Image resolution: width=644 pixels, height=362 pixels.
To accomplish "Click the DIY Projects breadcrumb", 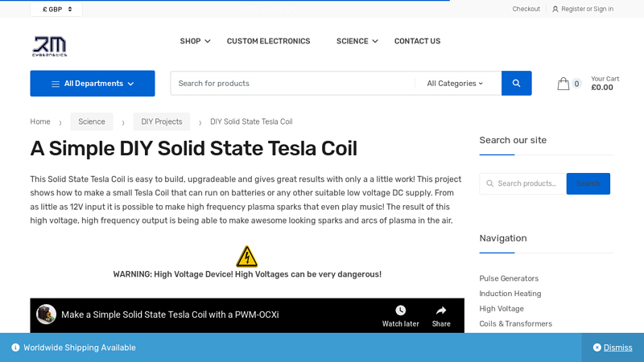I will pyautogui.click(x=162, y=121).
